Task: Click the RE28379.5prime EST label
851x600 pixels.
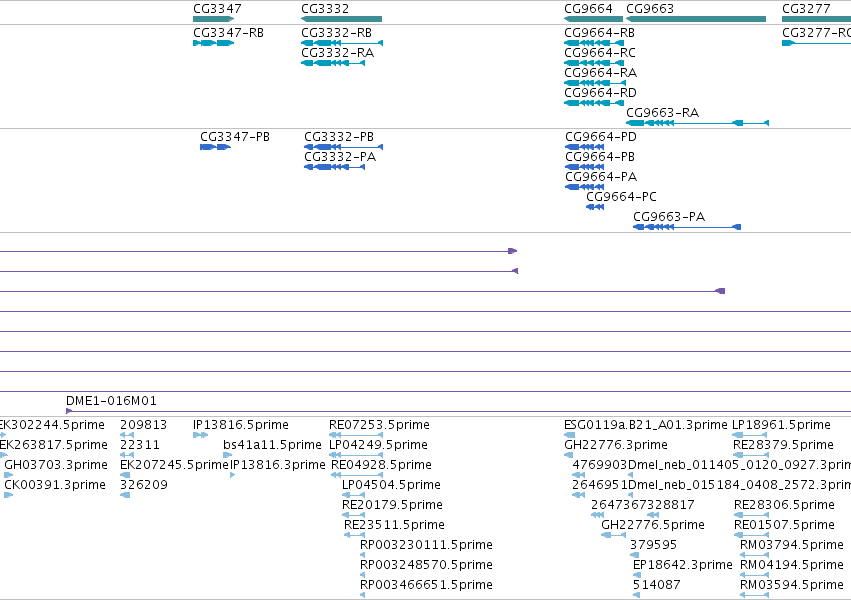Action: pyautogui.click(x=784, y=445)
